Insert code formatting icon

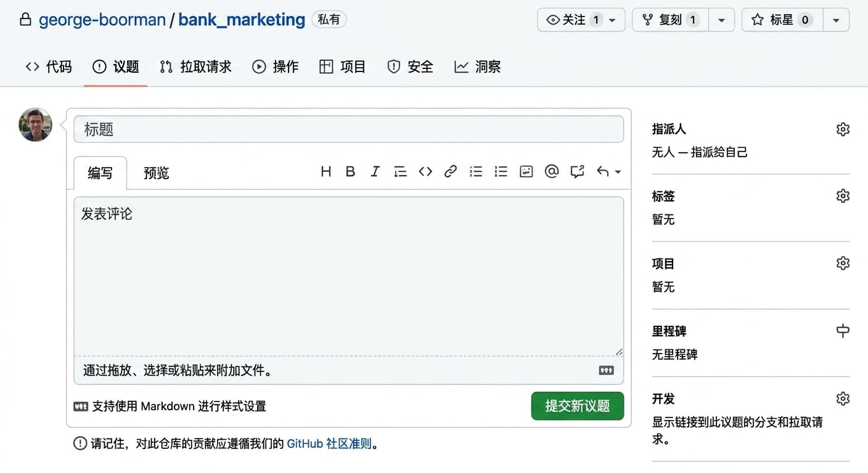coord(425,172)
